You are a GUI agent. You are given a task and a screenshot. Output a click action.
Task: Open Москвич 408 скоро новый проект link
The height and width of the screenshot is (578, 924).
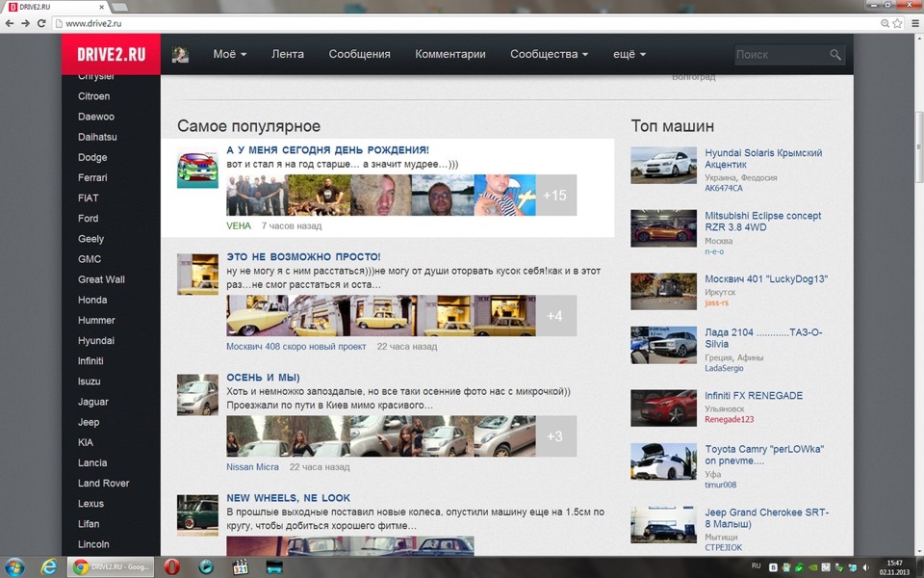[295, 347]
